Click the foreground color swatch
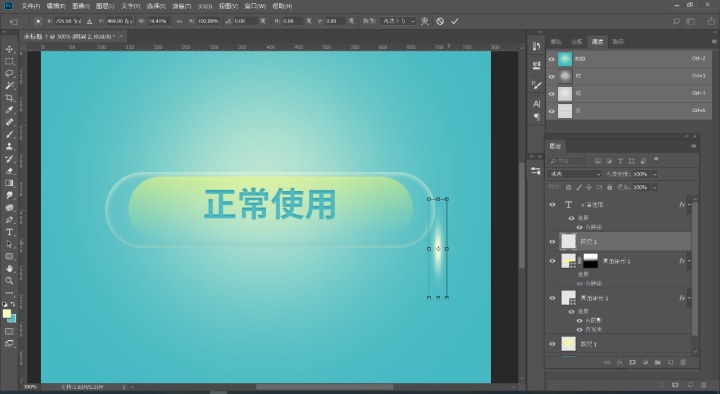This screenshot has width=720, height=394. (6, 313)
